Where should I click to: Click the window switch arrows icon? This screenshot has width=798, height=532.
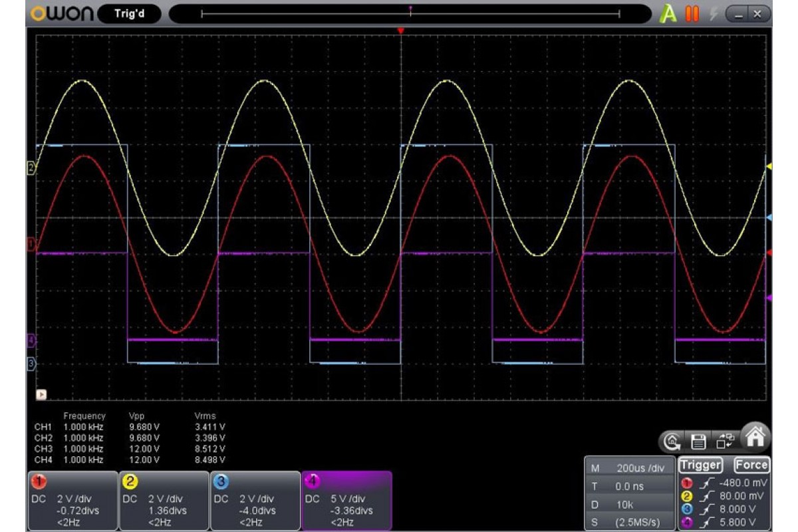pos(723,440)
